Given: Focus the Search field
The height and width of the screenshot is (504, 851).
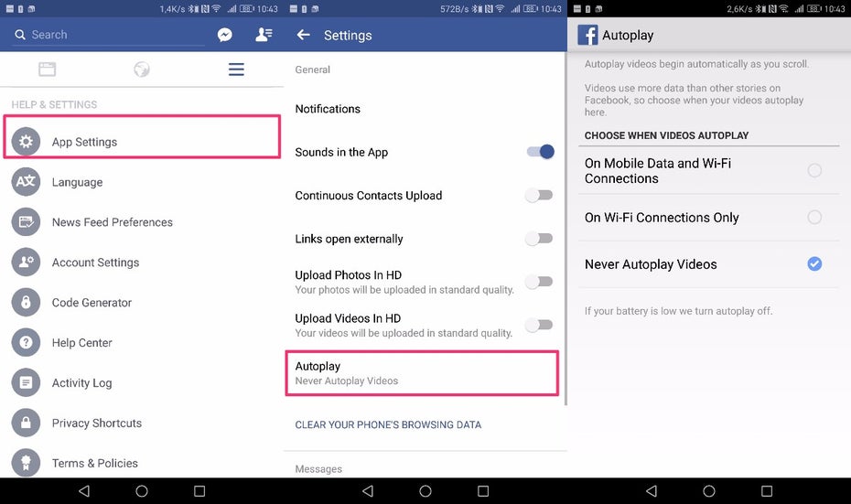Looking at the screenshot, I should coord(108,35).
